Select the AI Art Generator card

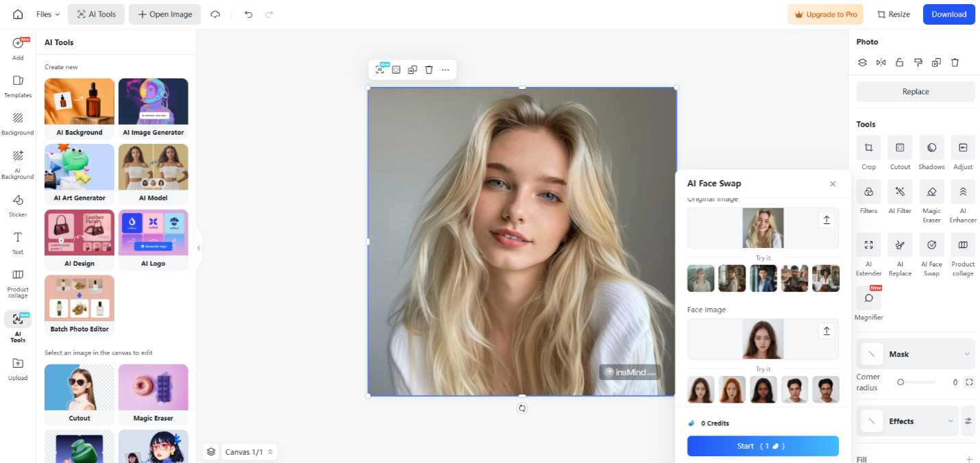coord(79,174)
